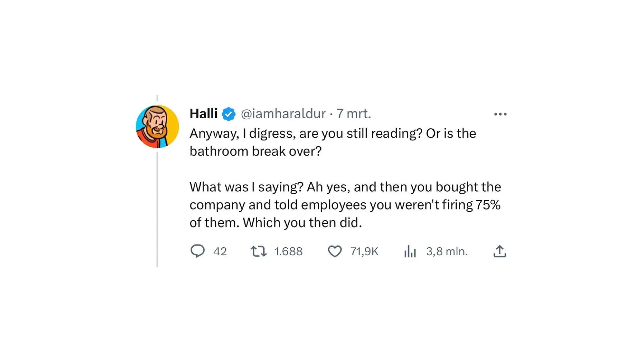Click the thread line below the avatar
The height and width of the screenshot is (362, 644).
pos(157,208)
